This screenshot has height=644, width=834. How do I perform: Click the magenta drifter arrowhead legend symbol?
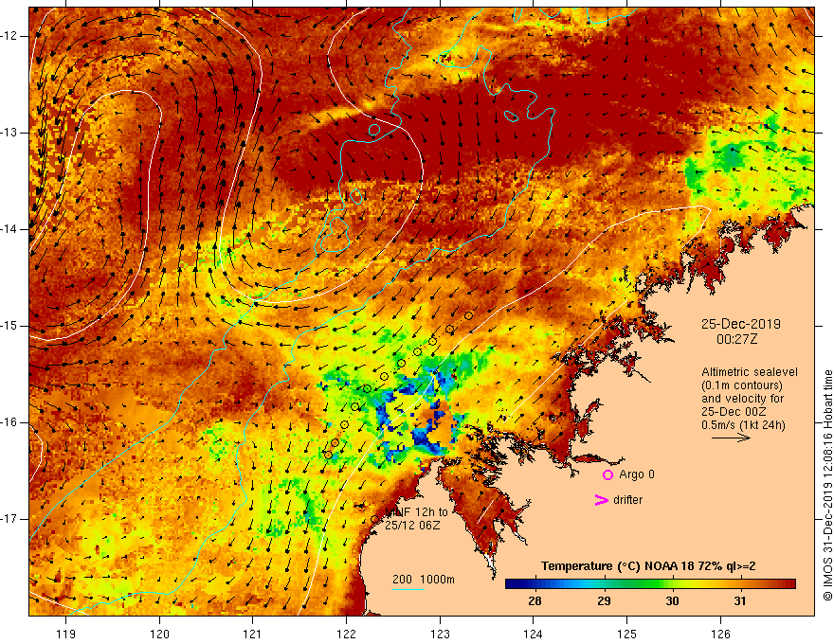(x=601, y=500)
